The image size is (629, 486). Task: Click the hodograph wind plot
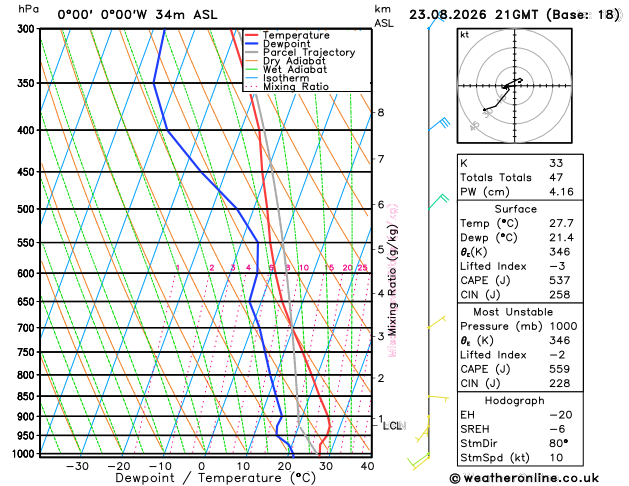[514, 86]
